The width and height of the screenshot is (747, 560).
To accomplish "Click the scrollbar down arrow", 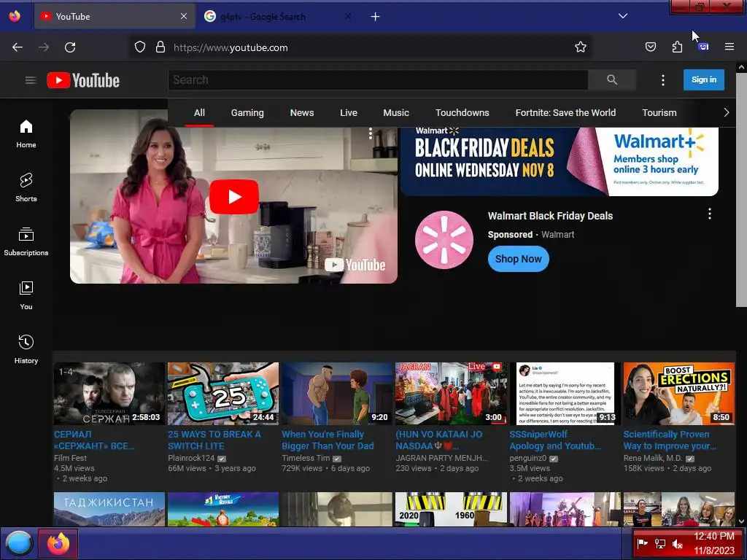I will (x=741, y=521).
